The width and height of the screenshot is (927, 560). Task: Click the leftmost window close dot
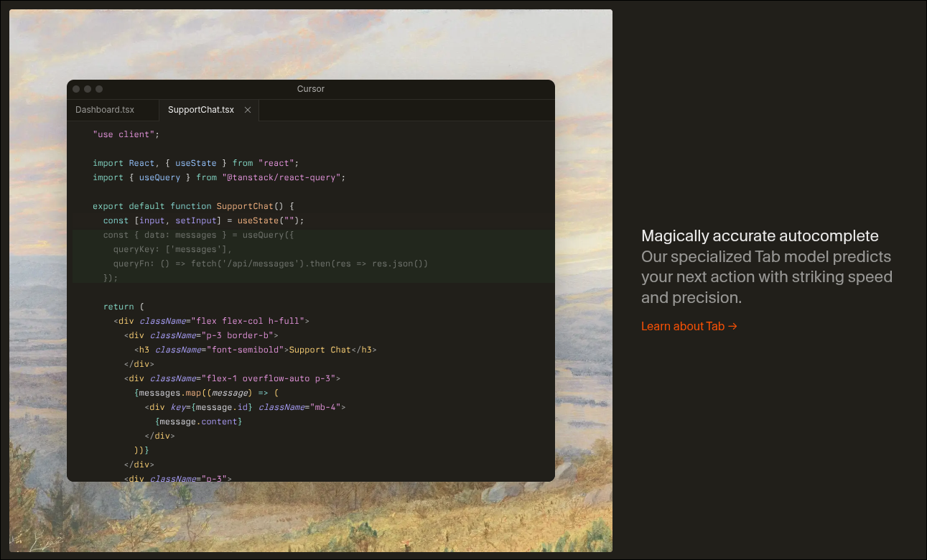click(x=76, y=89)
